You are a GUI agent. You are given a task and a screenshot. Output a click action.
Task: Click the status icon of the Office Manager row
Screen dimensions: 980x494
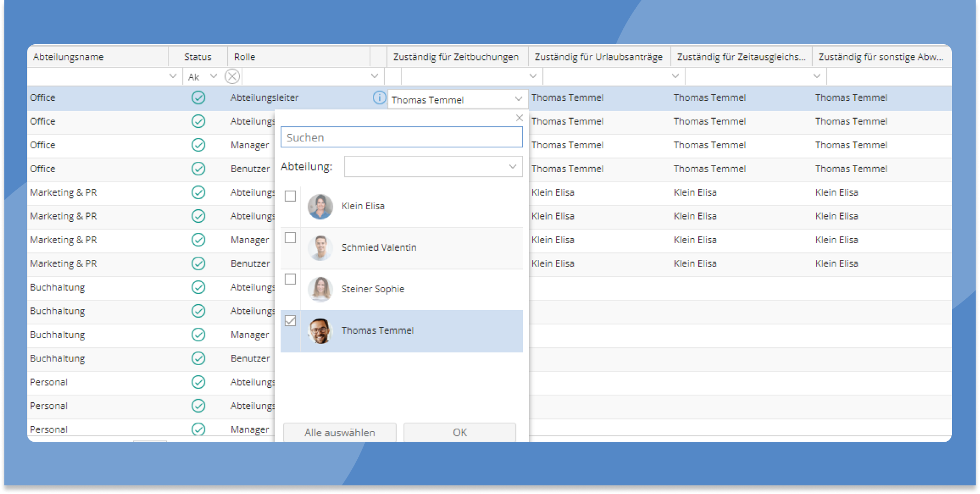pyautogui.click(x=198, y=145)
